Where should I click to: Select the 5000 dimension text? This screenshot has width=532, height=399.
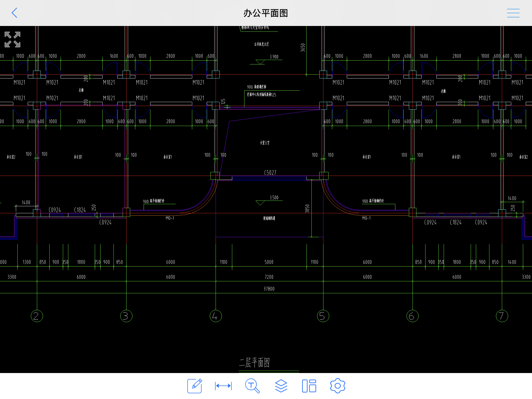point(269,262)
